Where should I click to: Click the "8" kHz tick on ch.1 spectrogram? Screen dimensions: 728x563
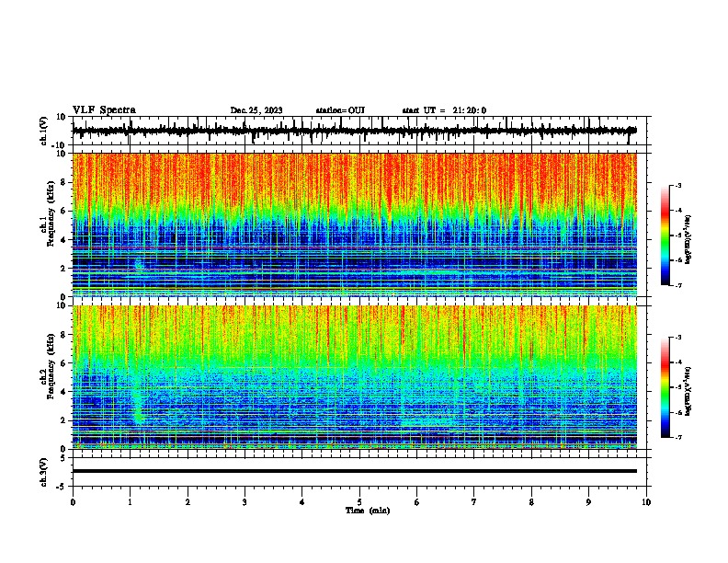click(63, 182)
